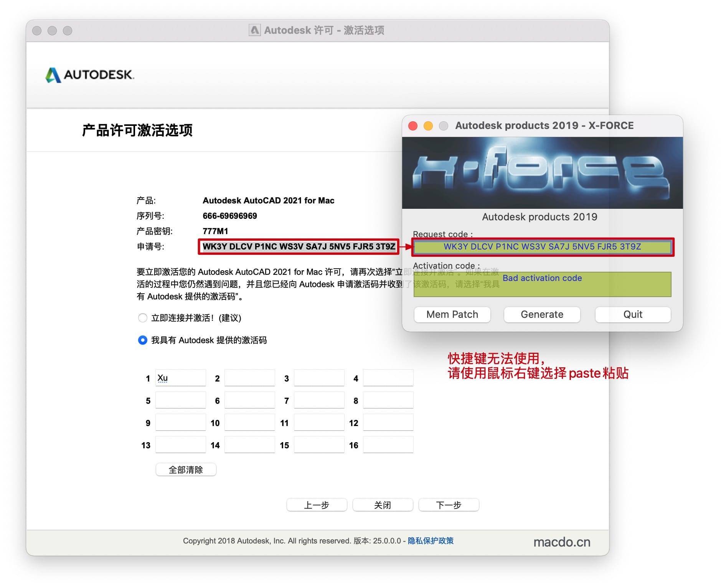
Task: Go back with the '上一步' button
Action: [317, 505]
